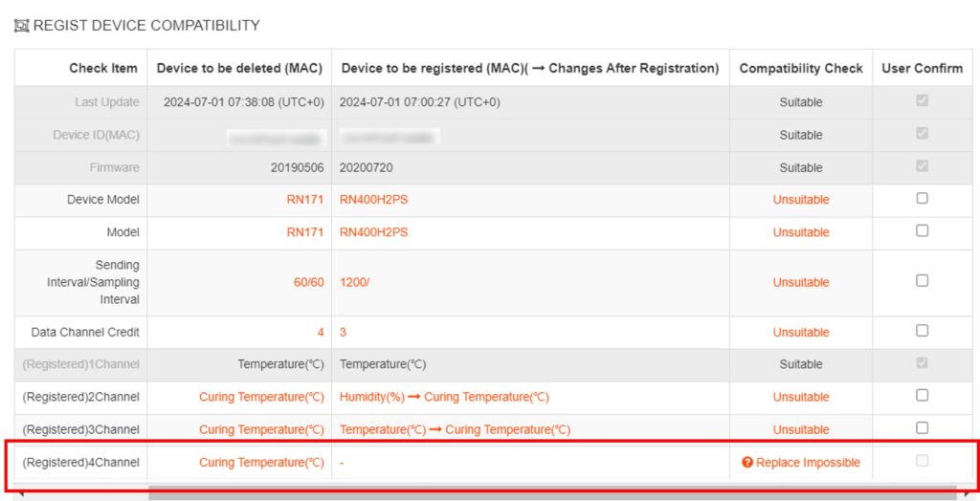Click the Check Item column header

[103, 69]
